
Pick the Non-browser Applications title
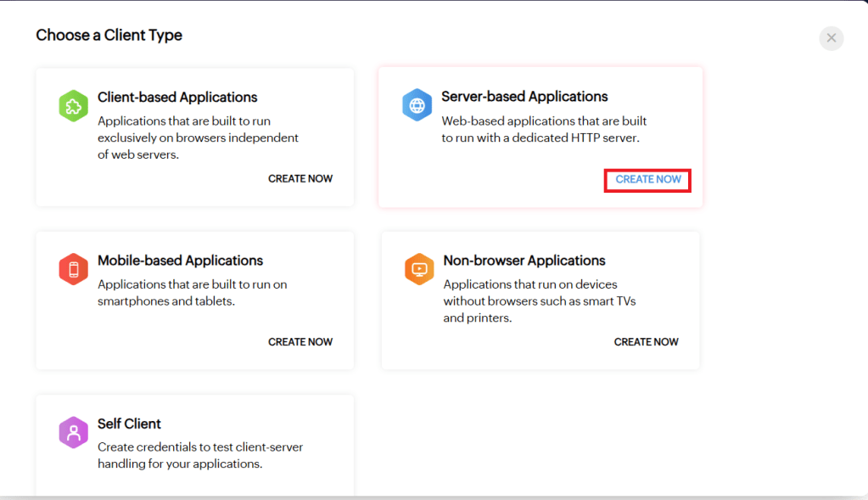point(524,261)
